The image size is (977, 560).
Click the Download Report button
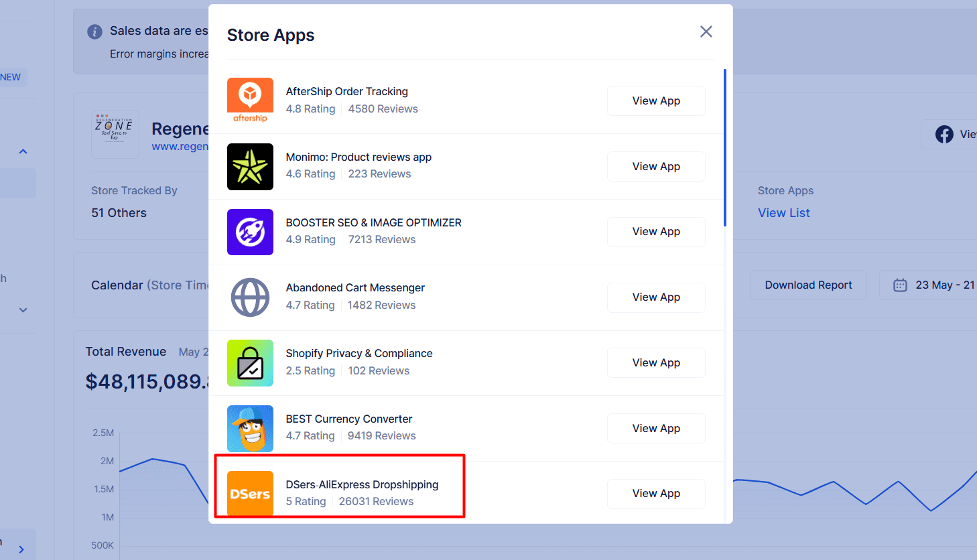tap(808, 285)
